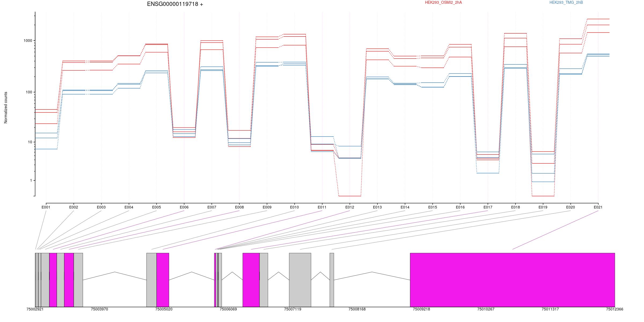Click exon label E005
Image resolution: width=644 pixels, height=322 pixels.
156,207
